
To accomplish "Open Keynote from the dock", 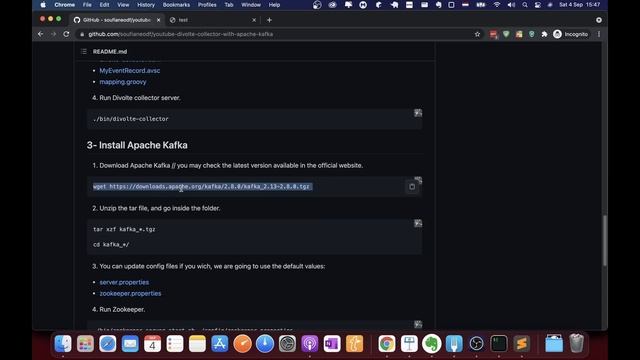I will pos(409,344).
